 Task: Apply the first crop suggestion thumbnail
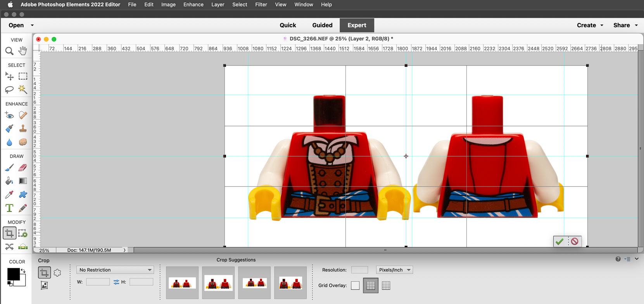point(182,283)
